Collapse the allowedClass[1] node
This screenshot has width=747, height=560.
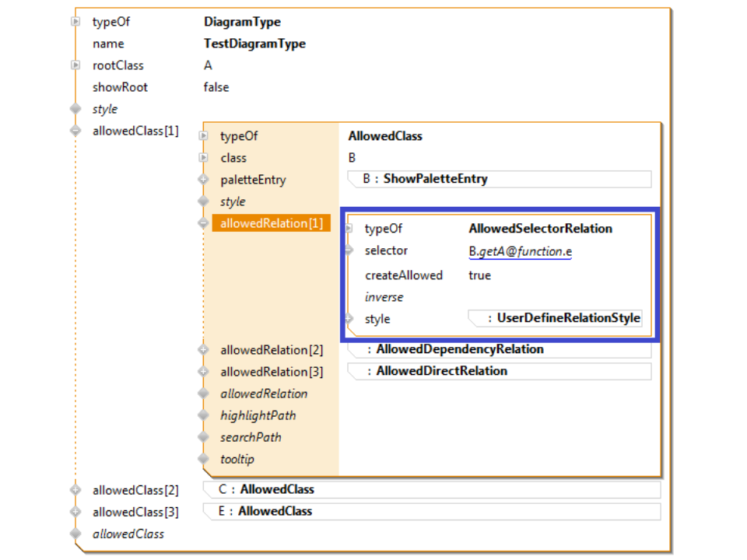[75, 131]
